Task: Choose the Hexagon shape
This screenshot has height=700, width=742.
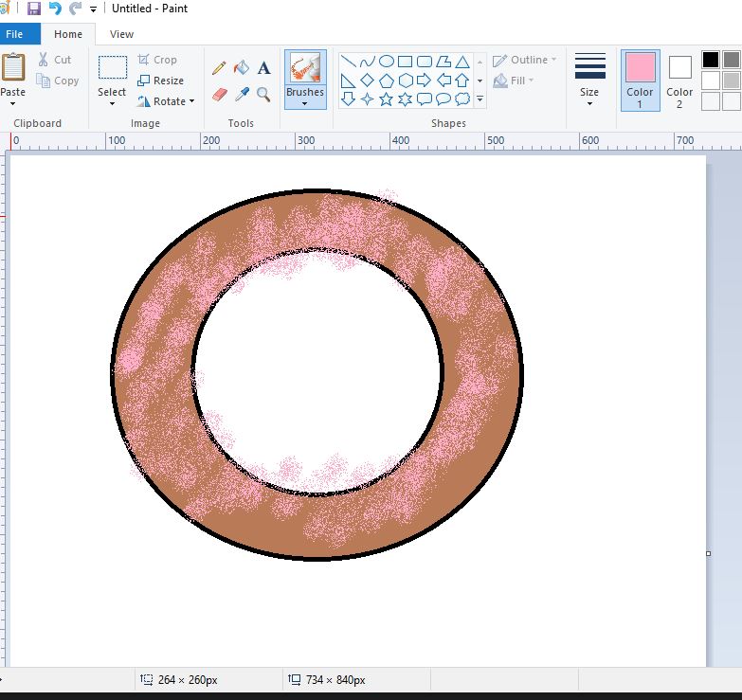Action: pyautogui.click(x=406, y=81)
